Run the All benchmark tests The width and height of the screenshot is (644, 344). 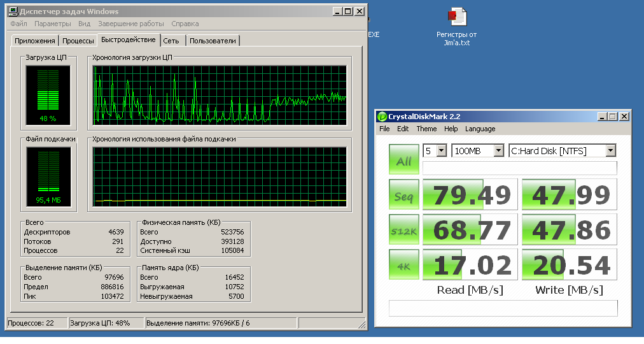pyautogui.click(x=403, y=159)
